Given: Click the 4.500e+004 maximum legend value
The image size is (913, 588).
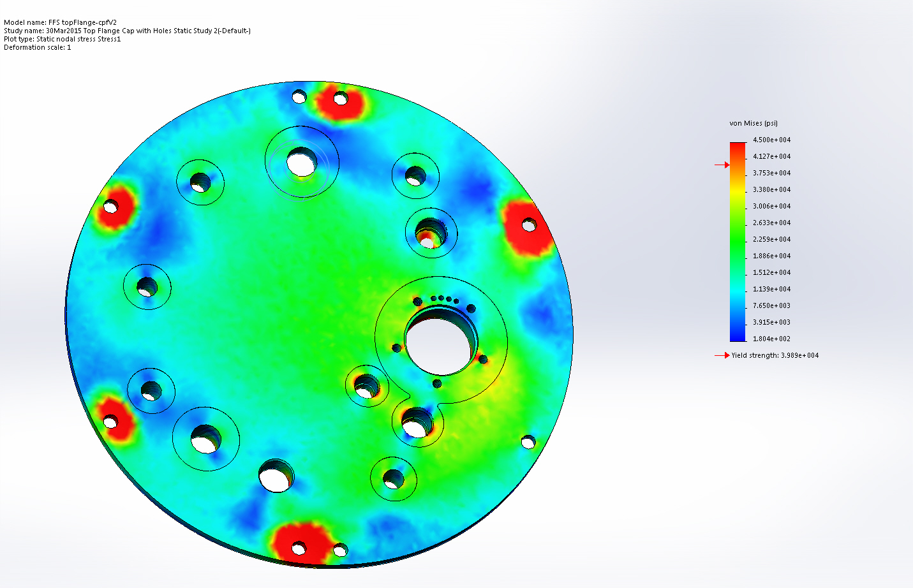Looking at the screenshot, I should (771, 140).
